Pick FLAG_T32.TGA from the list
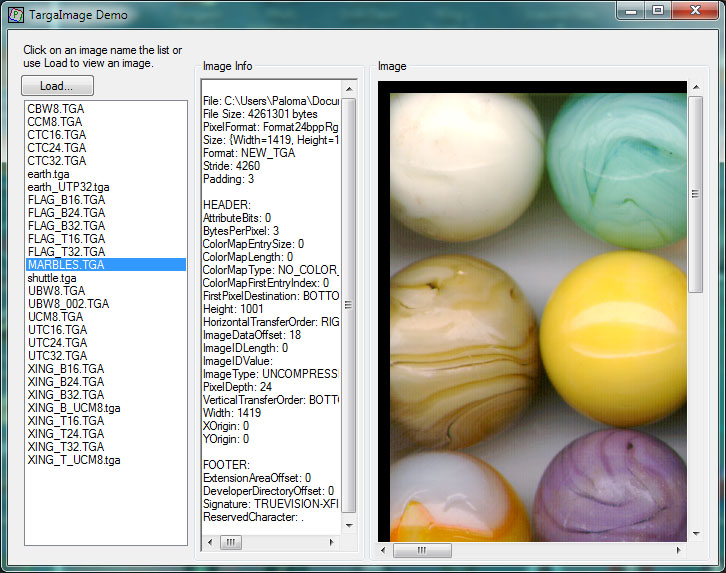The width and height of the screenshot is (726, 573). tap(66, 252)
